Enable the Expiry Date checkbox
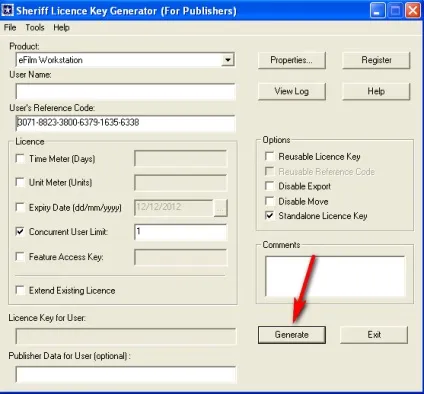The image size is (424, 394). click(x=20, y=207)
